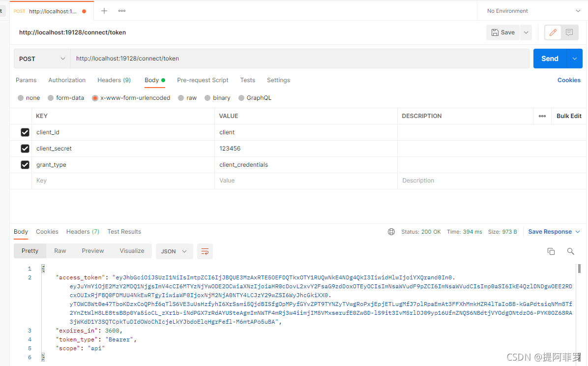Click the Send button
The image size is (588, 366).
550,58
